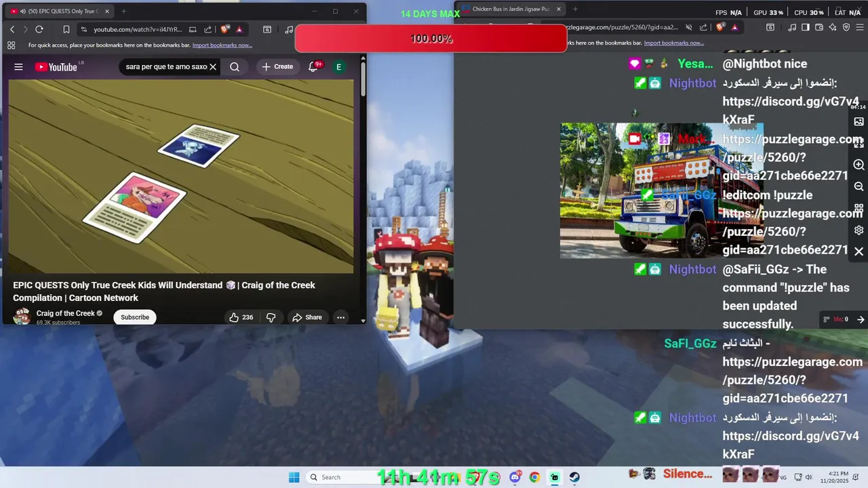Open Brave Rewards in the puzzle window
This screenshot has width=868, height=488.
tap(734, 27)
